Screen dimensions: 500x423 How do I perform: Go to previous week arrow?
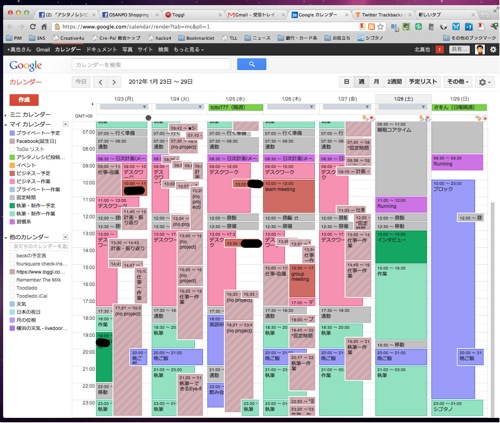pos(100,82)
